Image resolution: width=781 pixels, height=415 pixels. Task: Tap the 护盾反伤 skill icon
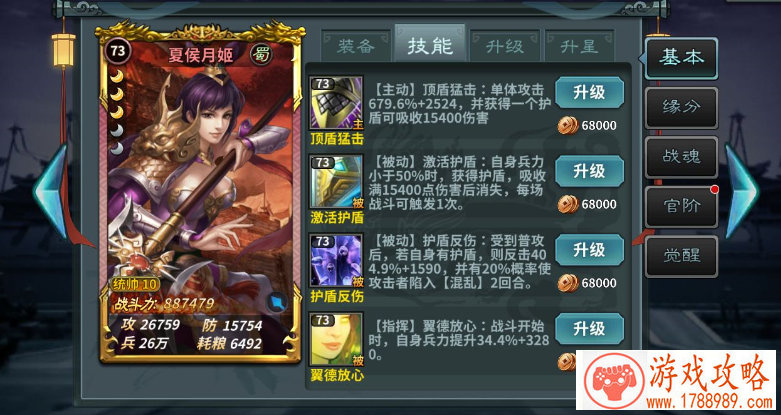coord(336,261)
